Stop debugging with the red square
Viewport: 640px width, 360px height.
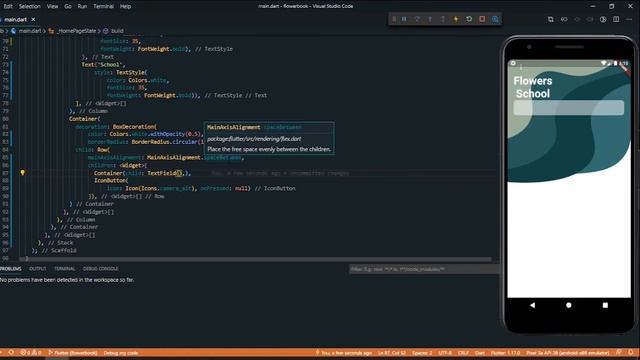pos(482,19)
